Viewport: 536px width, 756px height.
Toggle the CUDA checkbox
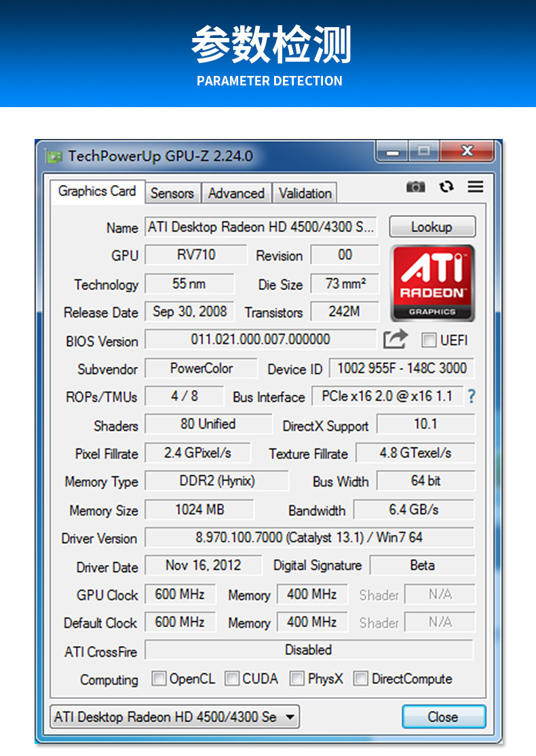click(231, 679)
